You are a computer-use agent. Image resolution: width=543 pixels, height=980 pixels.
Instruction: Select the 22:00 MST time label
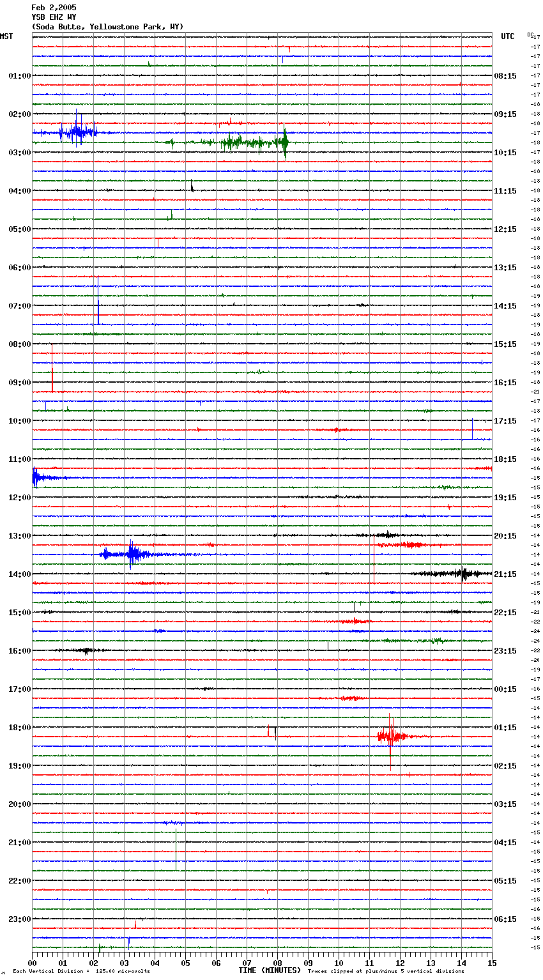(19, 881)
